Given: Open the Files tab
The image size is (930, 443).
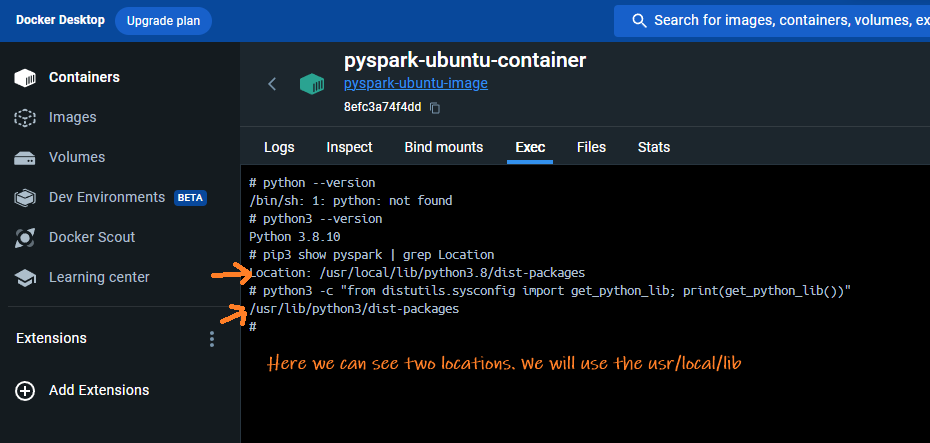Looking at the screenshot, I should click(x=591, y=147).
